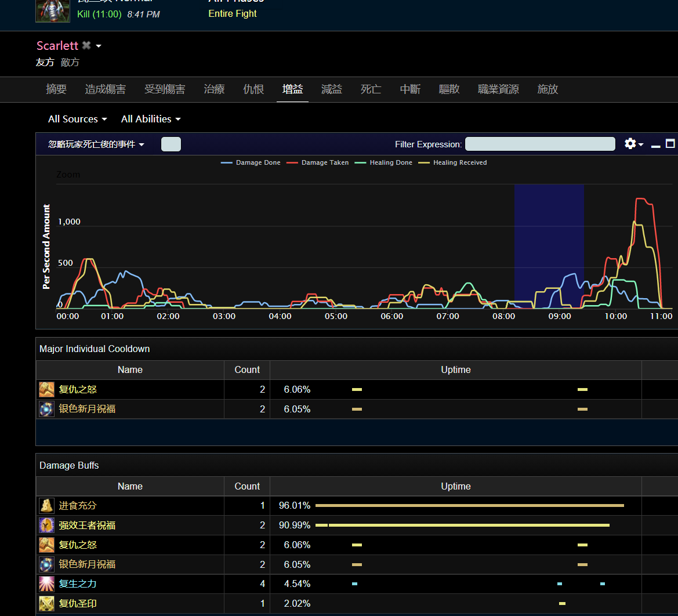Open the 强效王者祝福 buff link
The width and height of the screenshot is (678, 616).
(88, 525)
